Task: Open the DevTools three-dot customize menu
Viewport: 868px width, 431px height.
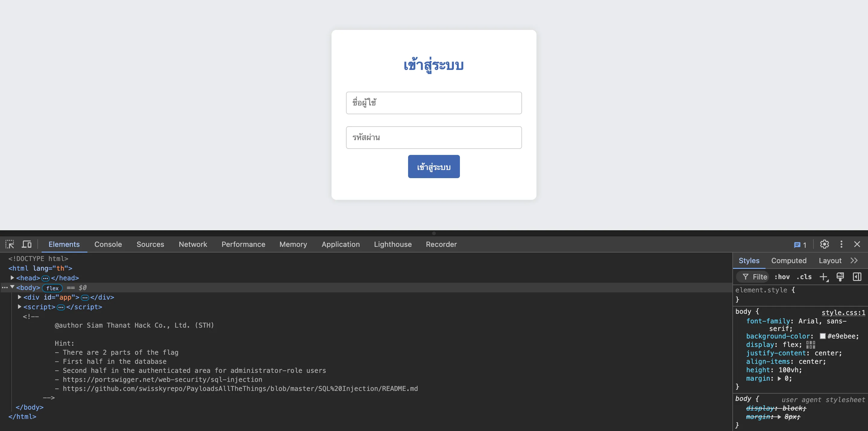Action: click(x=841, y=244)
